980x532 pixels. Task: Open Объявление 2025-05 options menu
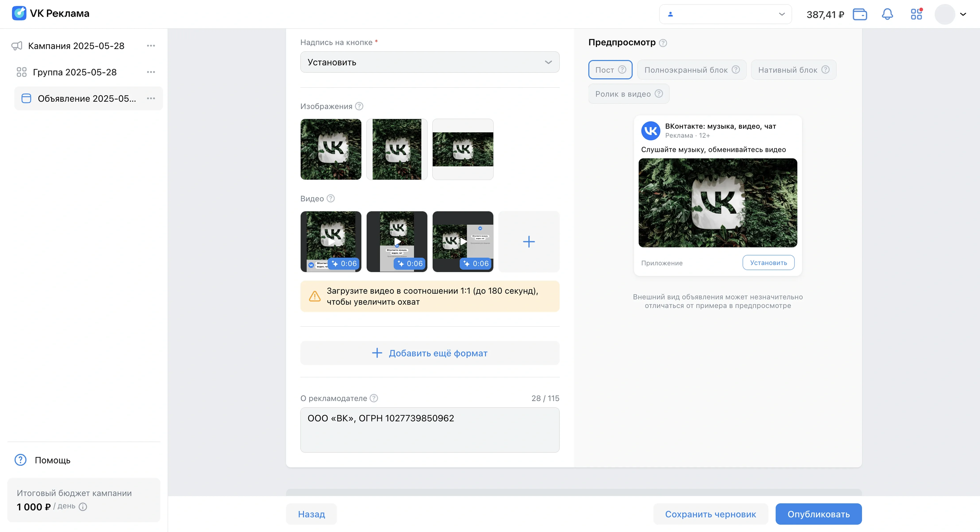(151, 98)
